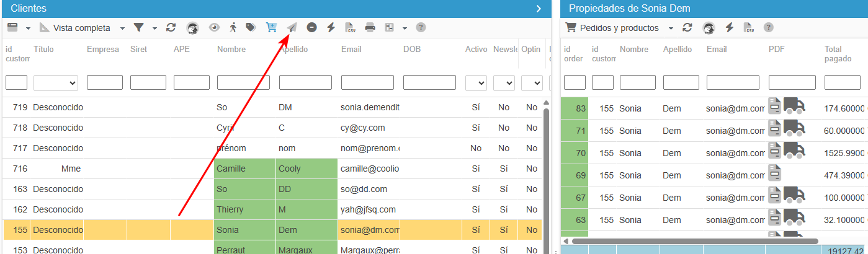
Task: Click the tag icon in Clientes toolbar
Action: click(251, 28)
